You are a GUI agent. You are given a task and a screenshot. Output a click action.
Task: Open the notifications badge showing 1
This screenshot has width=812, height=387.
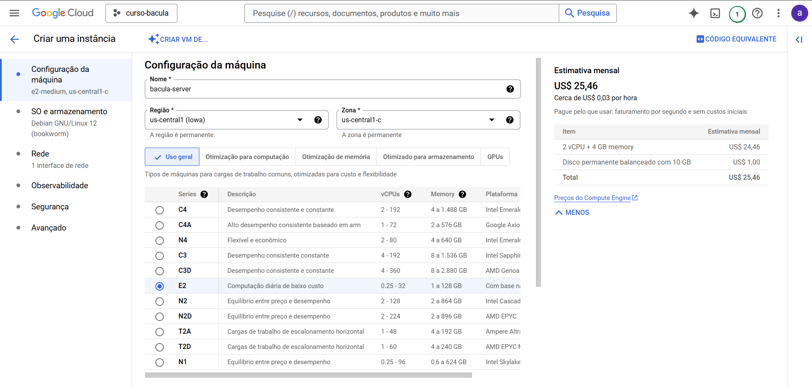737,14
